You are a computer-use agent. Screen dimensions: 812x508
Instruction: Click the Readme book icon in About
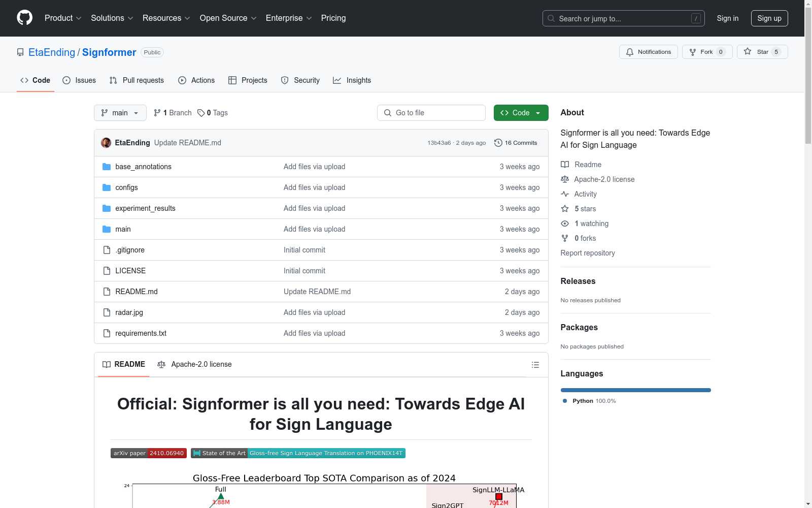[565, 165]
